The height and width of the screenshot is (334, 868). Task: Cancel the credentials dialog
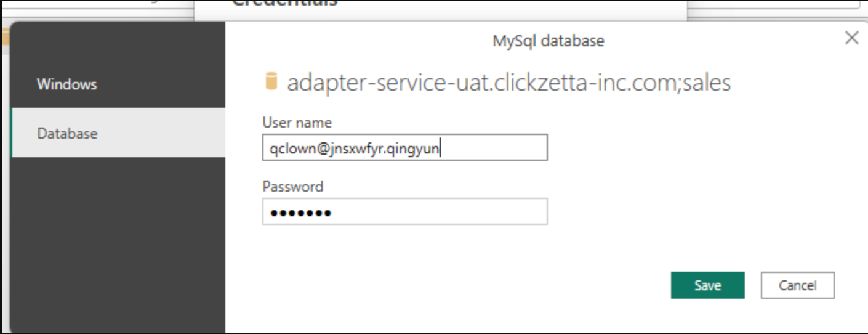pyautogui.click(x=797, y=285)
